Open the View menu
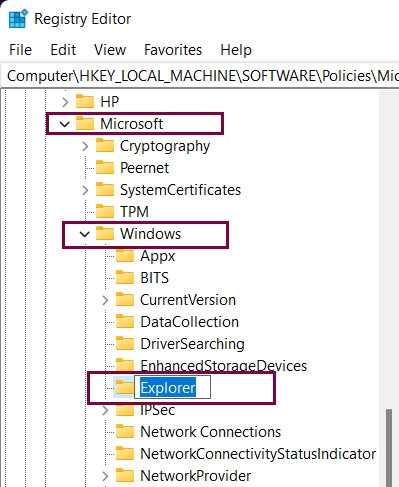This screenshot has height=487, width=399. click(110, 50)
